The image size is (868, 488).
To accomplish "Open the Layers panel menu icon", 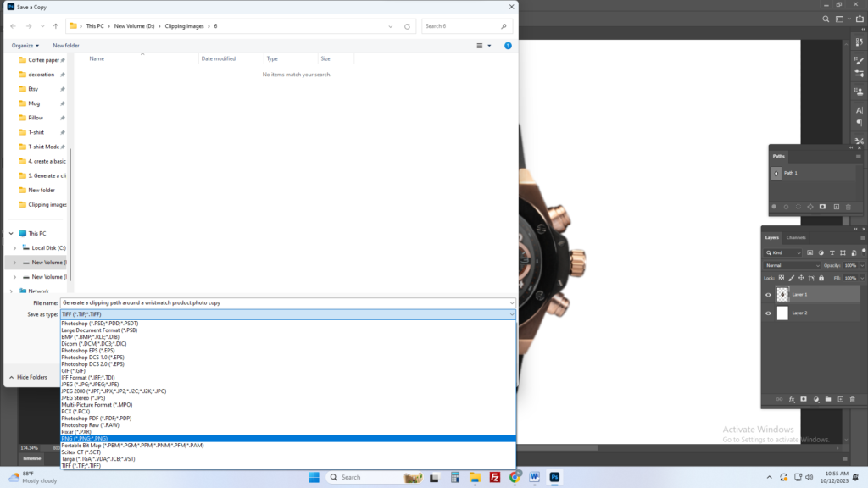I will pos(863,237).
